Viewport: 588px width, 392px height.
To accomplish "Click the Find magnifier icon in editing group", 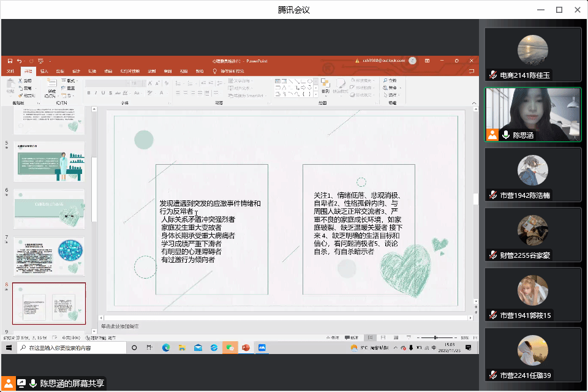I will point(384,81).
